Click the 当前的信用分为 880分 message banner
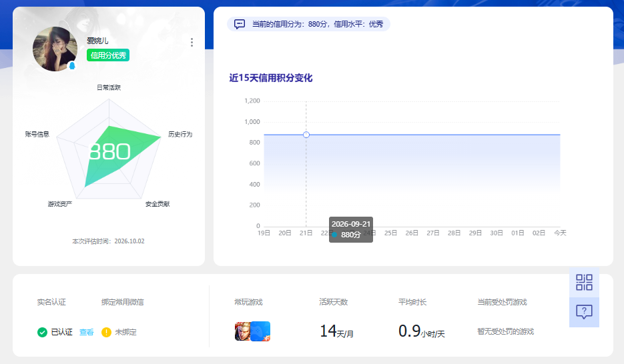624x364 pixels. [x=308, y=24]
